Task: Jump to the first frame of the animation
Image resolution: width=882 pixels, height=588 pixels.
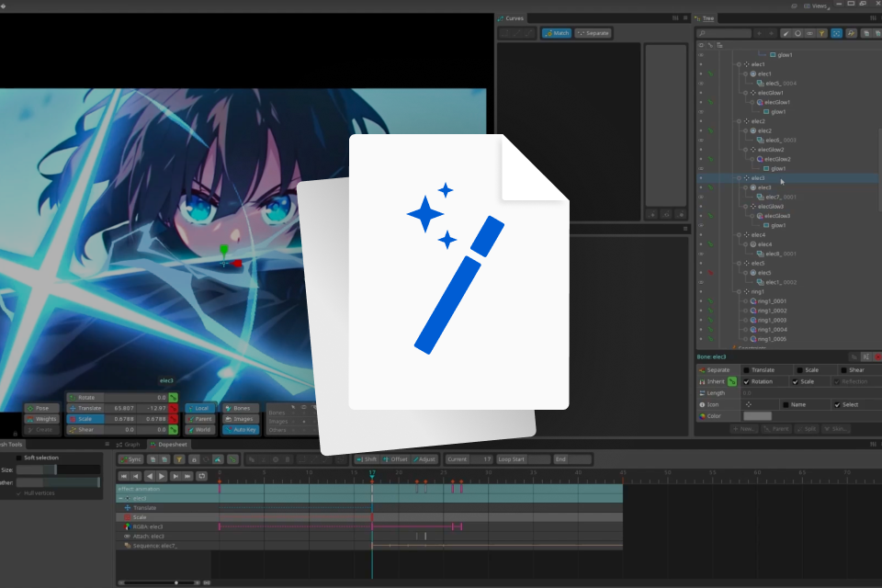Action: click(124, 476)
